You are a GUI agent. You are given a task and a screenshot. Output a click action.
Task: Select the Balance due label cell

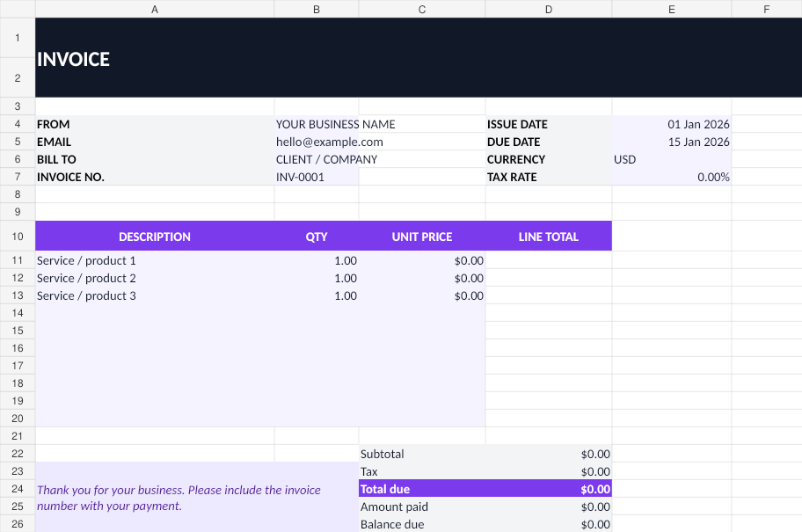(422, 524)
